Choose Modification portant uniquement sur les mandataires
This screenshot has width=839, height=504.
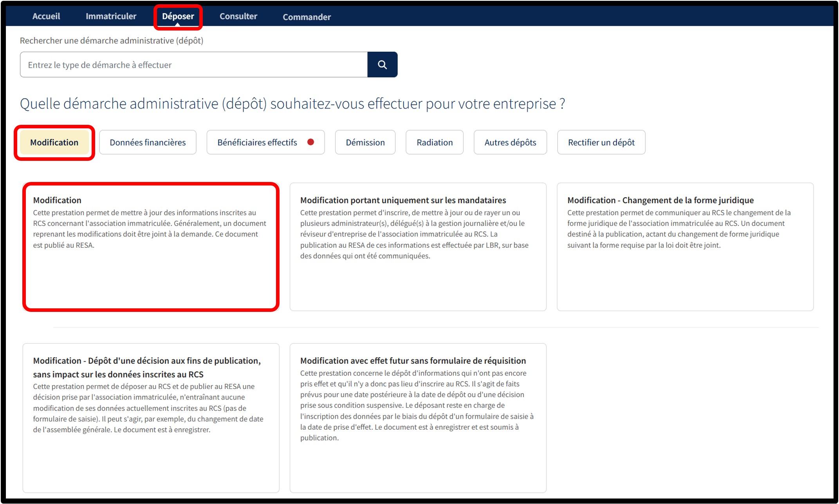418,247
